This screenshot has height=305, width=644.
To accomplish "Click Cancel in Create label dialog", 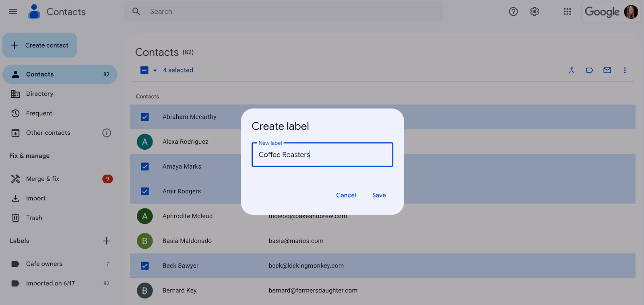I will 346,195.
